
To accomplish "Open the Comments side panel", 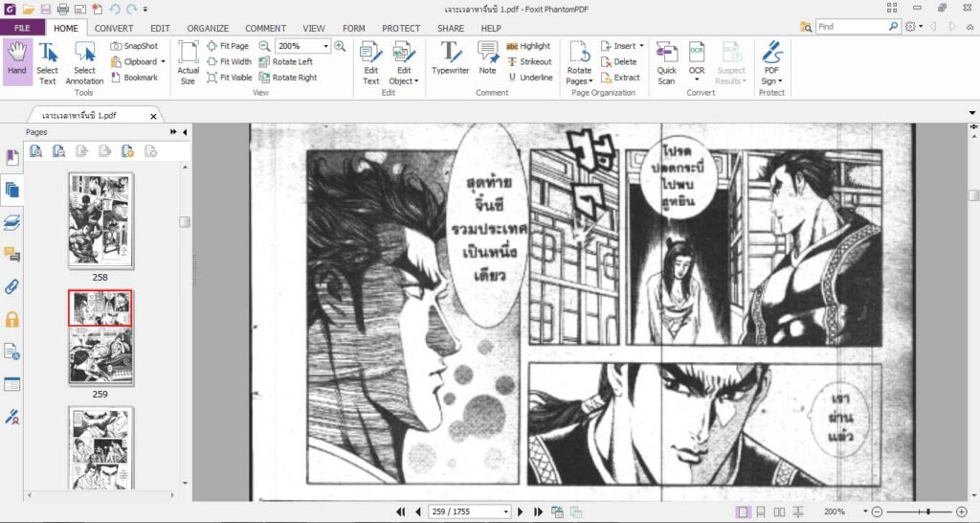I will pyautogui.click(x=11, y=255).
